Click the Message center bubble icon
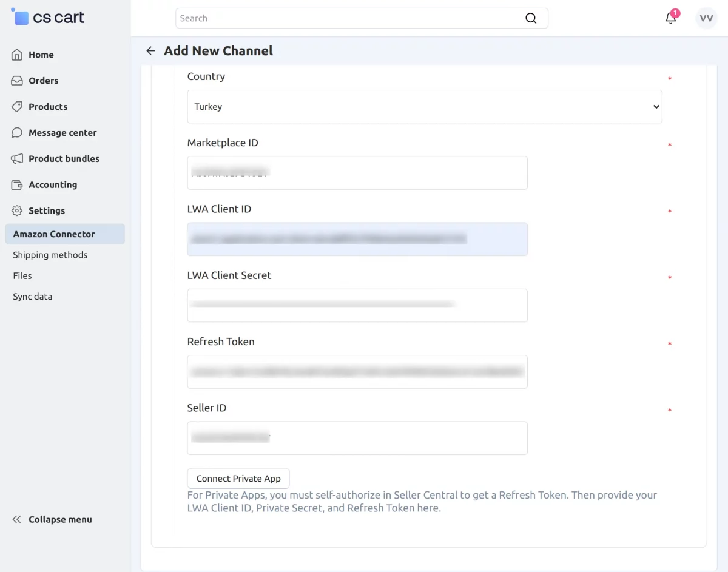This screenshot has width=728, height=572. (x=17, y=133)
